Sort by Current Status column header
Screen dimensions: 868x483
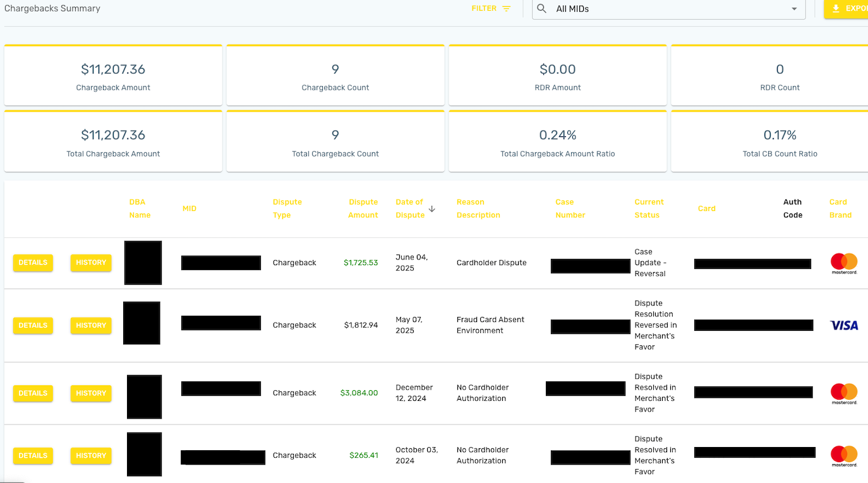coord(649,208)
